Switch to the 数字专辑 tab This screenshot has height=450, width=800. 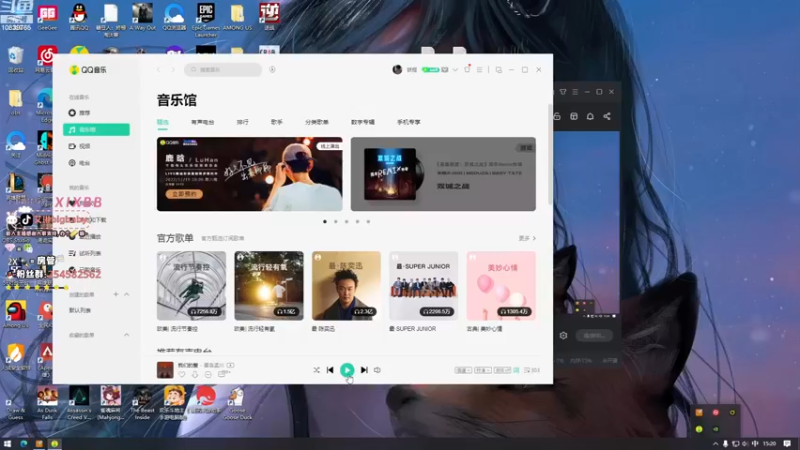coord(363,122)
